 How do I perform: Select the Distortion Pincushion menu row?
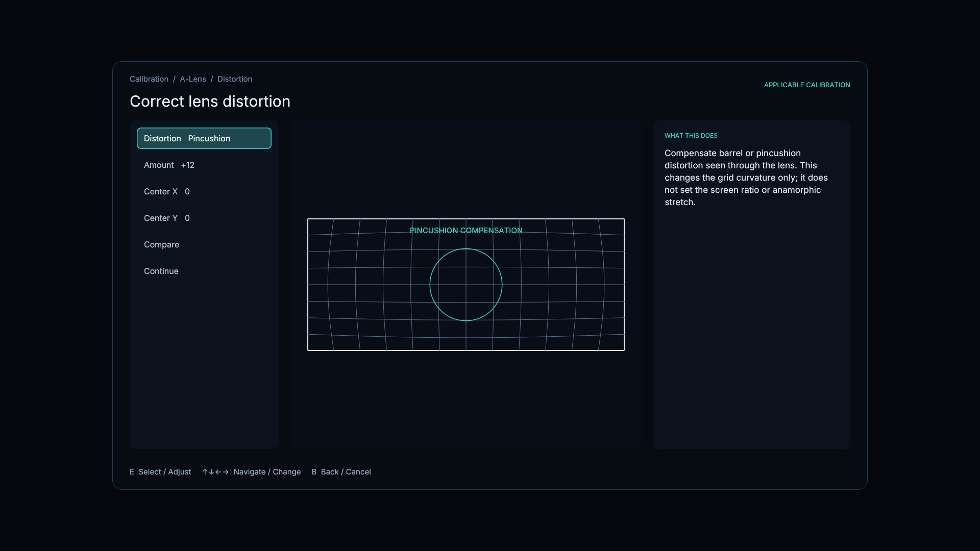click(x=204, y=138)
